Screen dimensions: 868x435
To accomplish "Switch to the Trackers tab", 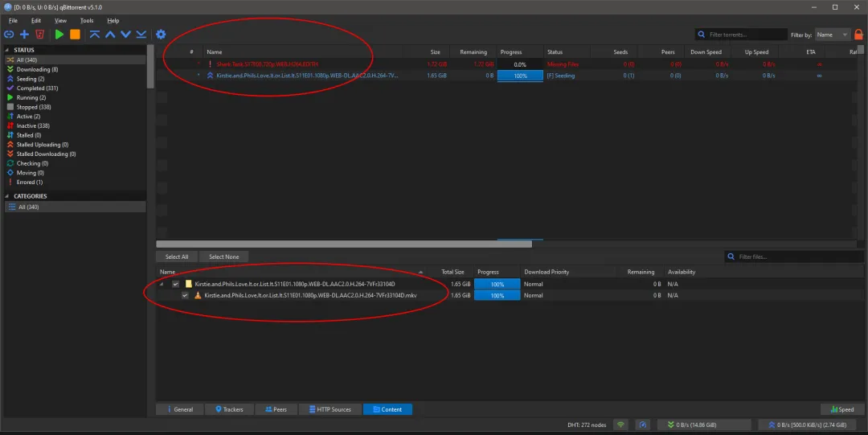I will pyautogui.click(x=228, y=409).
